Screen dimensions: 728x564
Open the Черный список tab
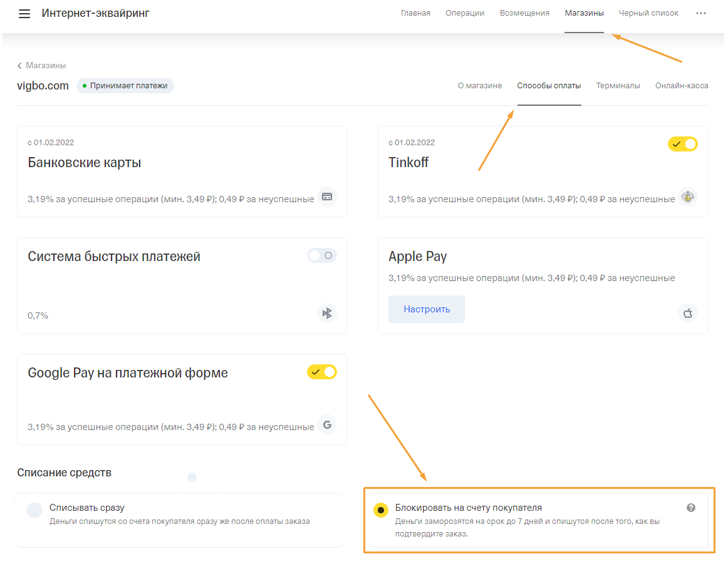(648, 13)
